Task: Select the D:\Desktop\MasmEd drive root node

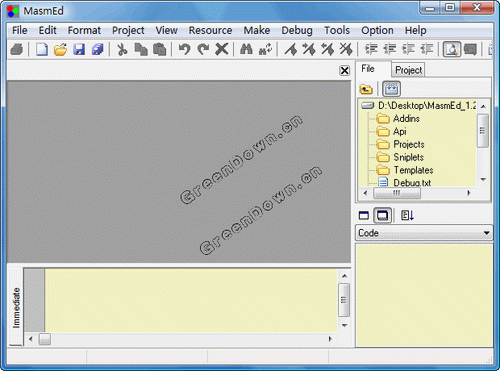Action: tap(418, 106)
